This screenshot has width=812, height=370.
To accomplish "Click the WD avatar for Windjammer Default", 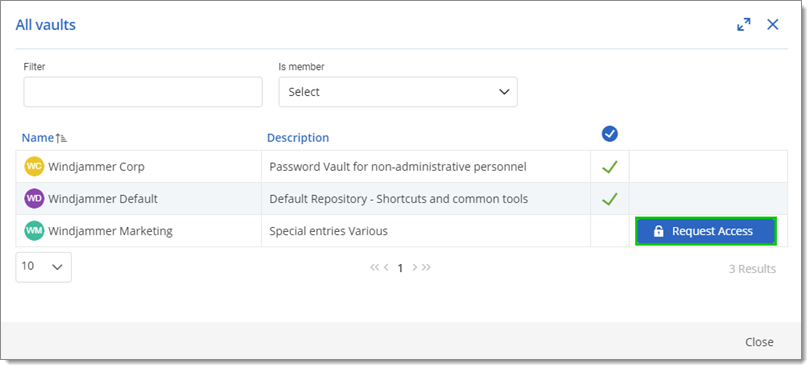I will point(34,199).
